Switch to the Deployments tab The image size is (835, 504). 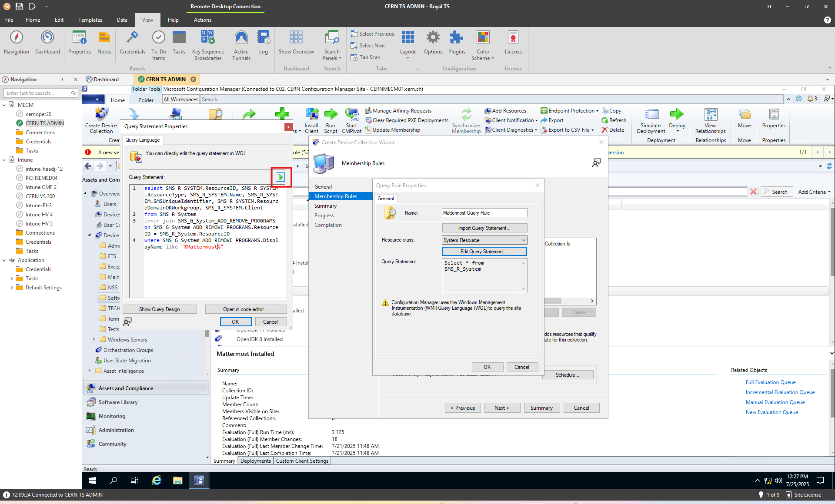click(255, 461)
